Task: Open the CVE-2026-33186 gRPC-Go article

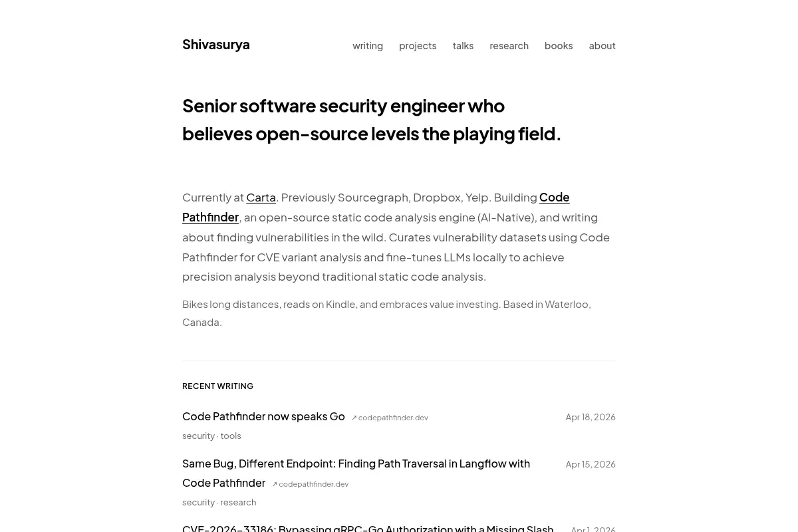Action: (x=368, y=528)
